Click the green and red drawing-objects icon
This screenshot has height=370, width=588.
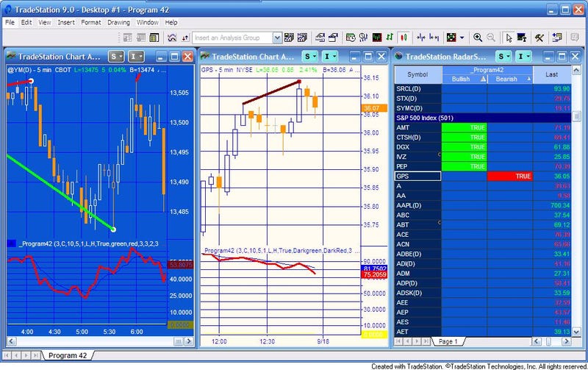451,38
